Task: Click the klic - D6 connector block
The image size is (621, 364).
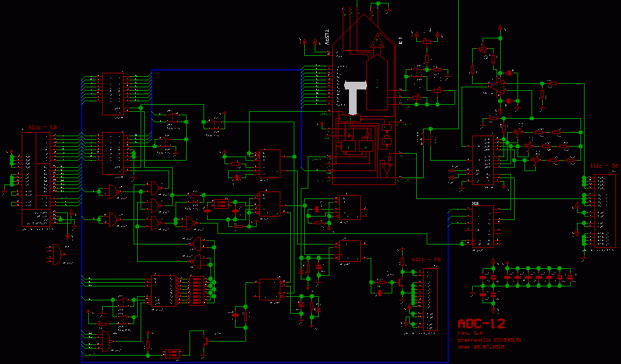Action: [606, 210]
